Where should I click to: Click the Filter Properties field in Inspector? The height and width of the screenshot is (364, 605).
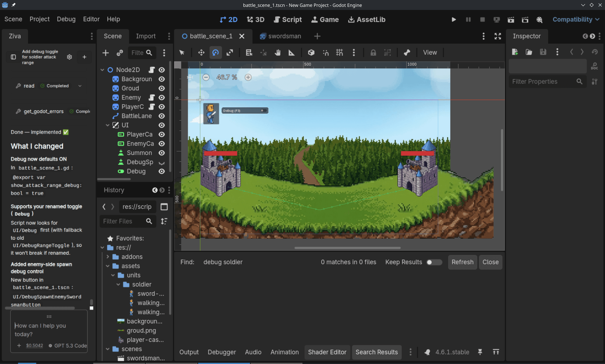click(x=548, y=82)
